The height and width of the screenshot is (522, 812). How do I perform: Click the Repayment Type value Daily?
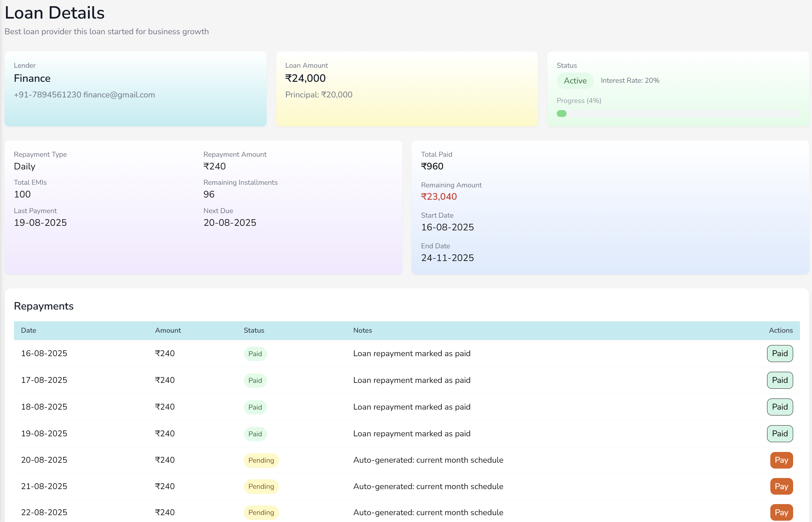(x=25, y=167)
